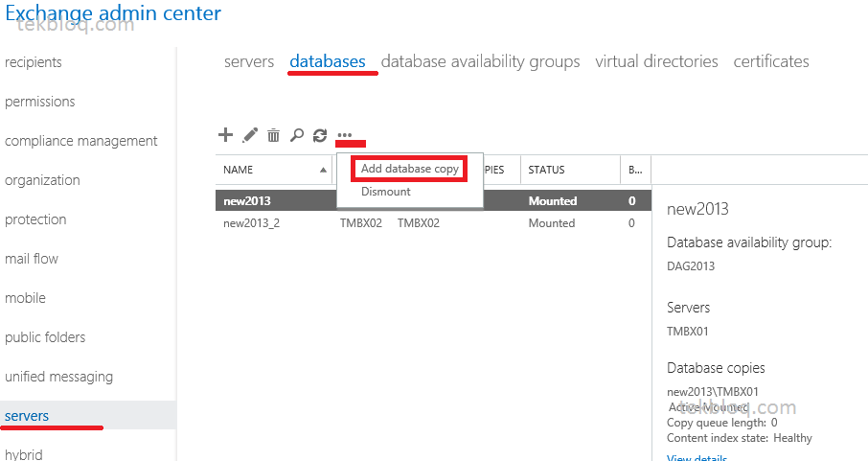Click the Exchange admin center title

click(x=113, y=13)
